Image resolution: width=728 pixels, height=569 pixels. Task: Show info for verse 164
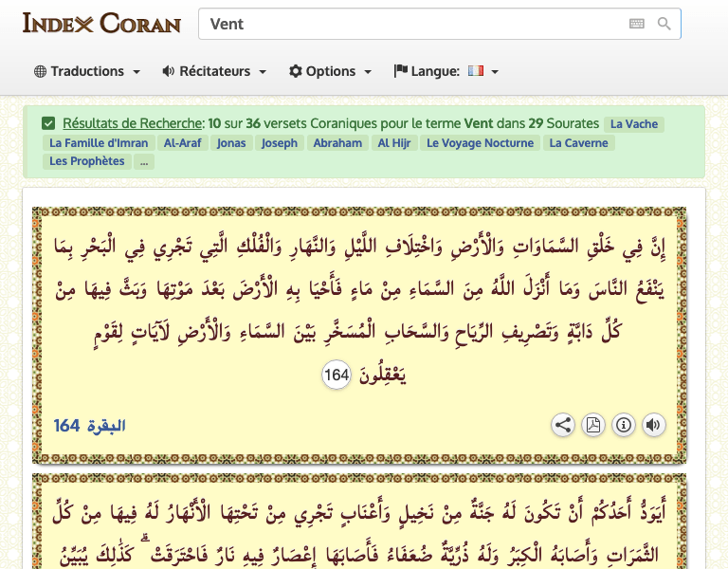pyautogui.click(x=624, y=425)
